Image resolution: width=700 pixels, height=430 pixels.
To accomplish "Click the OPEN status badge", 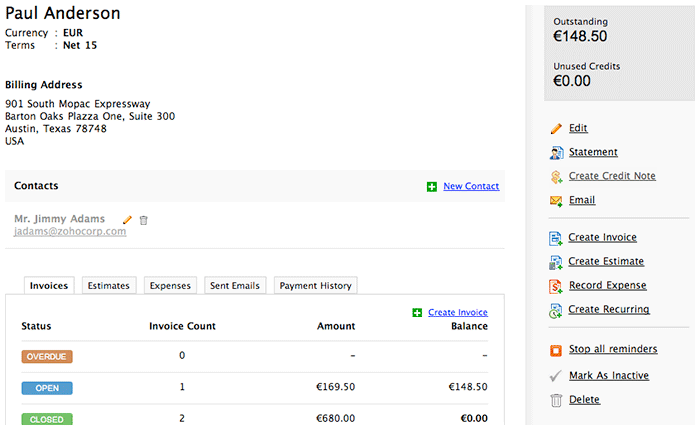I will pyautogui.click(x=47, y=387).
